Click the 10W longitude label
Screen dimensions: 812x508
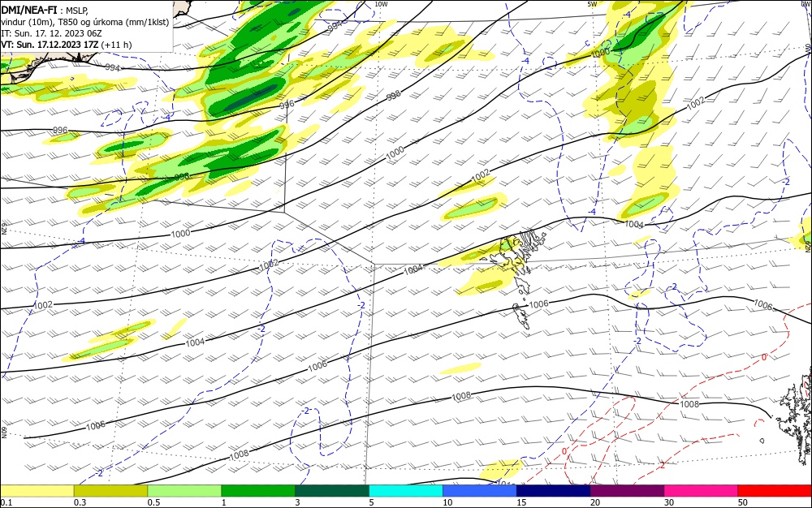(x=381, y=4)
